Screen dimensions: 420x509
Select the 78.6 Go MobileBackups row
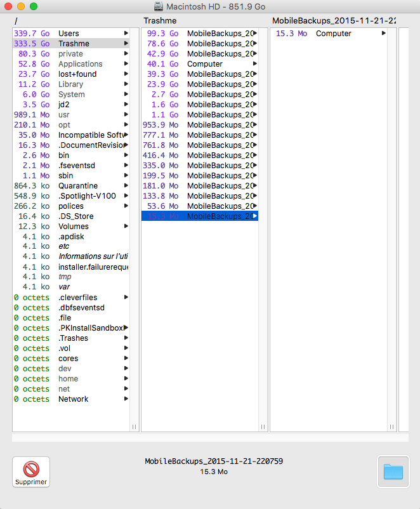(x=200, y=44)
